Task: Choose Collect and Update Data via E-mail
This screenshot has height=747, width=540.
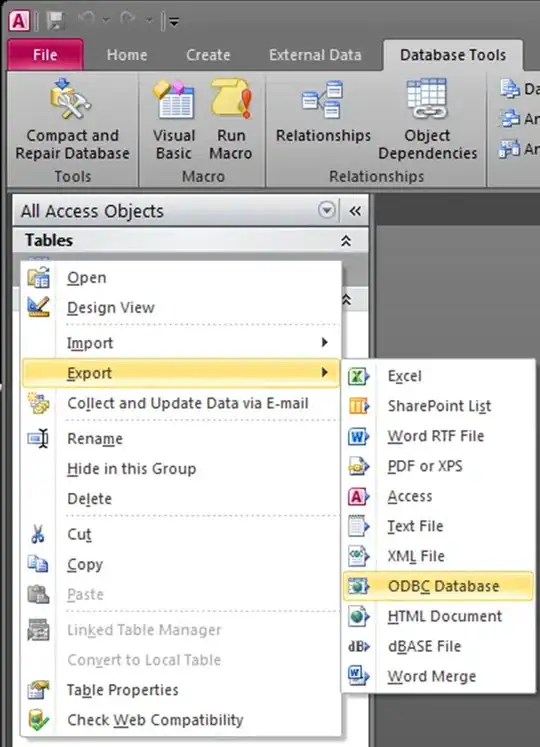Action: (181, 403)
